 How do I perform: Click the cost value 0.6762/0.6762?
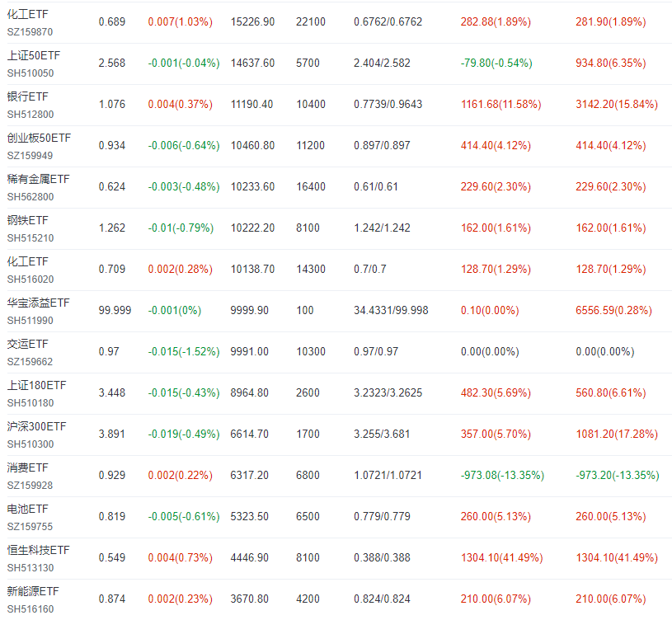pos(388,22)
